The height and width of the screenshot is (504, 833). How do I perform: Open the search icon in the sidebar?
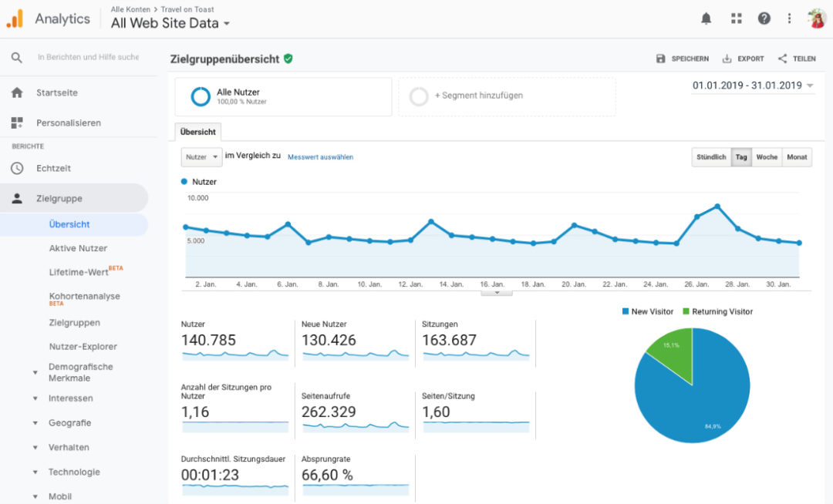click(15, 57)
